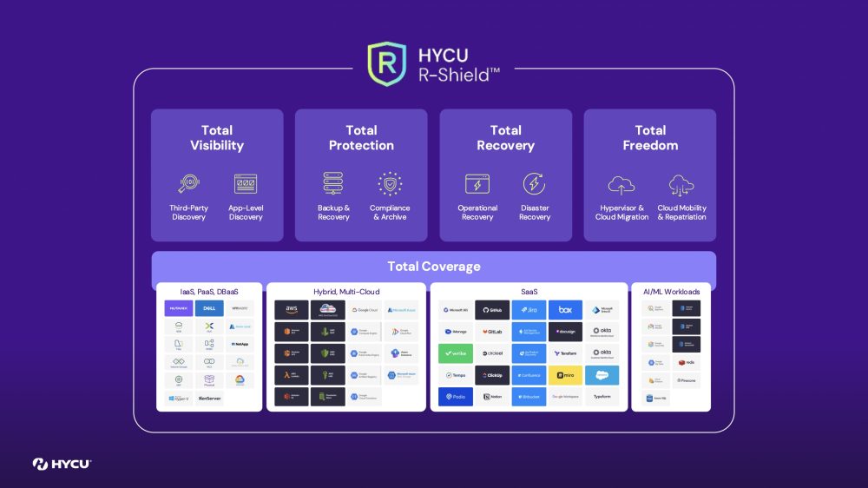The width and height of the screenshot is (868, 488).
Task: Select the Cloud Mobility & Repatriation icon
Action: (x=681, y=184)
